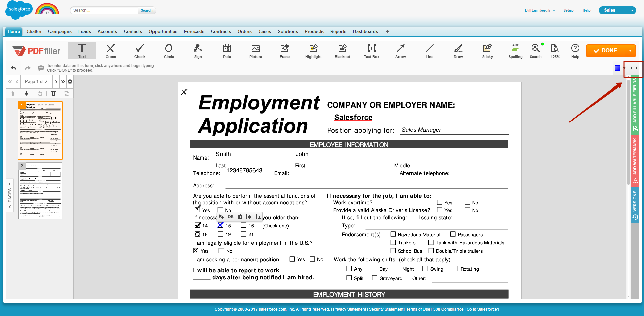
Task: Tick No for legally eligible employment
Action: pyautogui.click(x=222, y=251)
